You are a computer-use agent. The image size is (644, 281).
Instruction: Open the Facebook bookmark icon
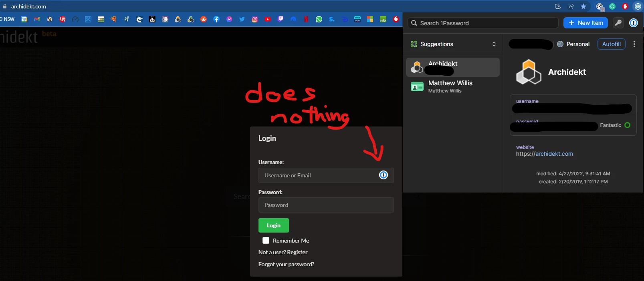(x=216, y=19)
